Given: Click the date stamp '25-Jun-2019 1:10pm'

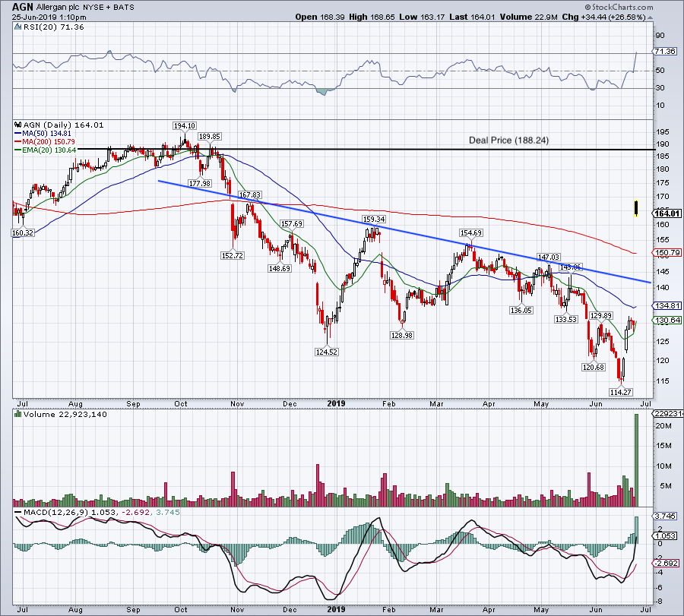Looking at the screenshot, I should (x=49, y=17).
